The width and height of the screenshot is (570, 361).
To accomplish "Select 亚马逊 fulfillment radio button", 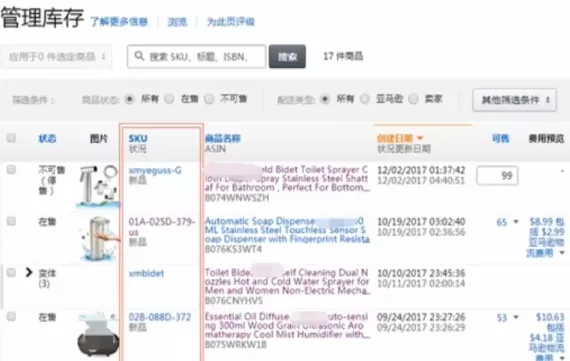I will (365, 99).
